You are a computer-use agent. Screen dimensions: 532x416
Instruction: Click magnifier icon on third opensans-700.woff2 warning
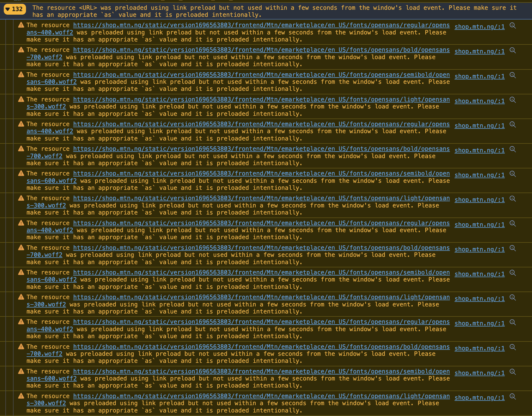[x=512, y=248]
